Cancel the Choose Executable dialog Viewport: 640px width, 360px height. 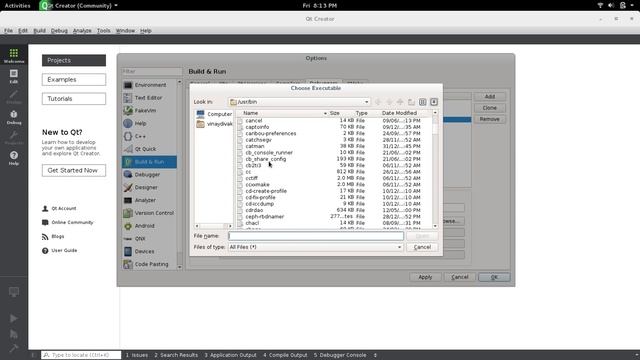422,247
